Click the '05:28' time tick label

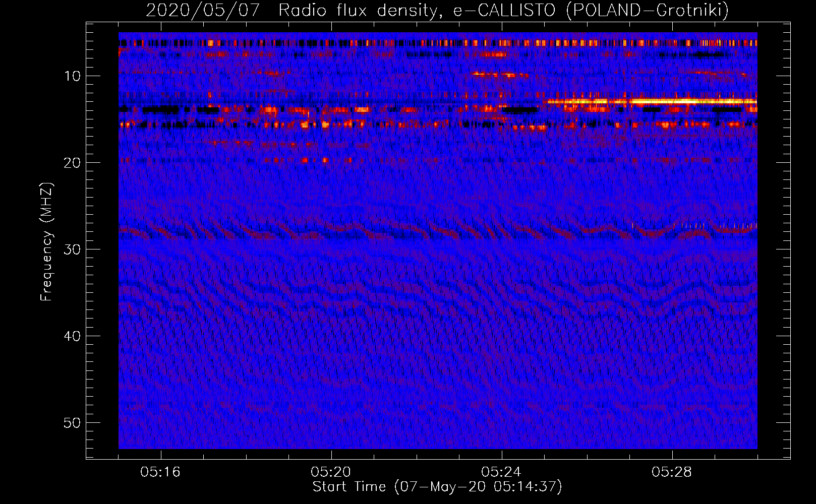[x=672, y=472]
